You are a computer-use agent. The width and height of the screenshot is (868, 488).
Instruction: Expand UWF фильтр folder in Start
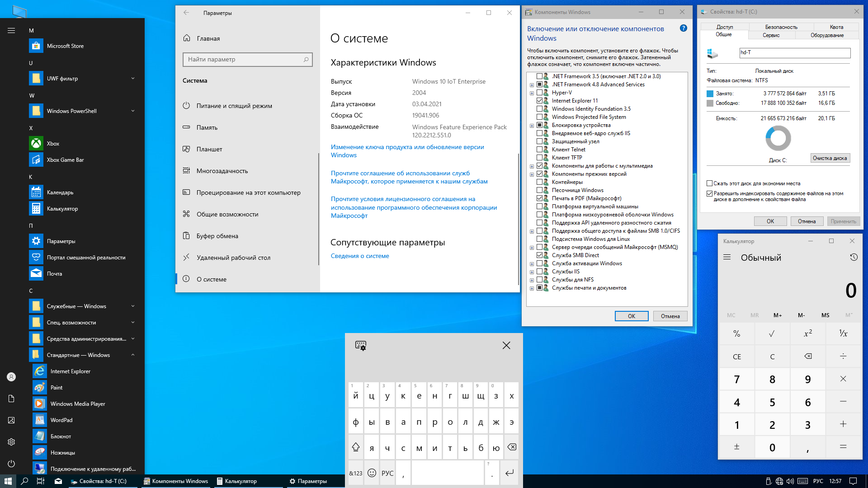[133, 79]
